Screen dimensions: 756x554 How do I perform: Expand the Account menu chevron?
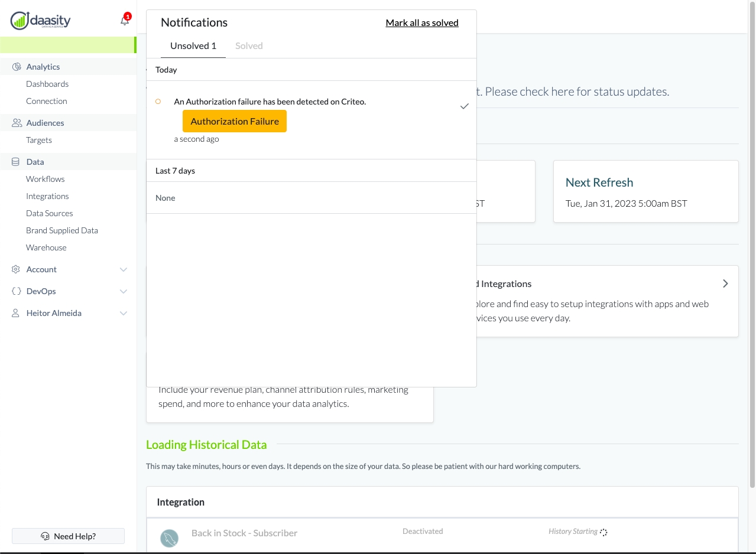(x=124, y=270)
